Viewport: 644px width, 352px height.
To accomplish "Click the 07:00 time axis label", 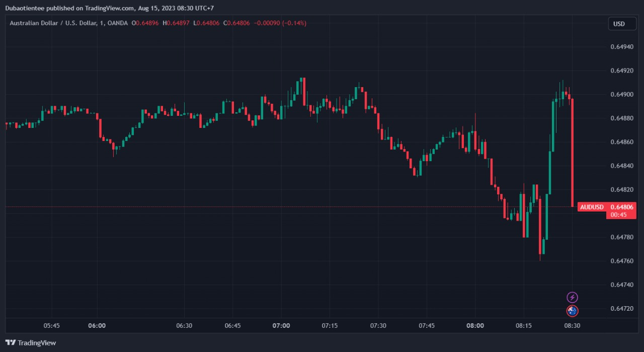I will (281, 326).
